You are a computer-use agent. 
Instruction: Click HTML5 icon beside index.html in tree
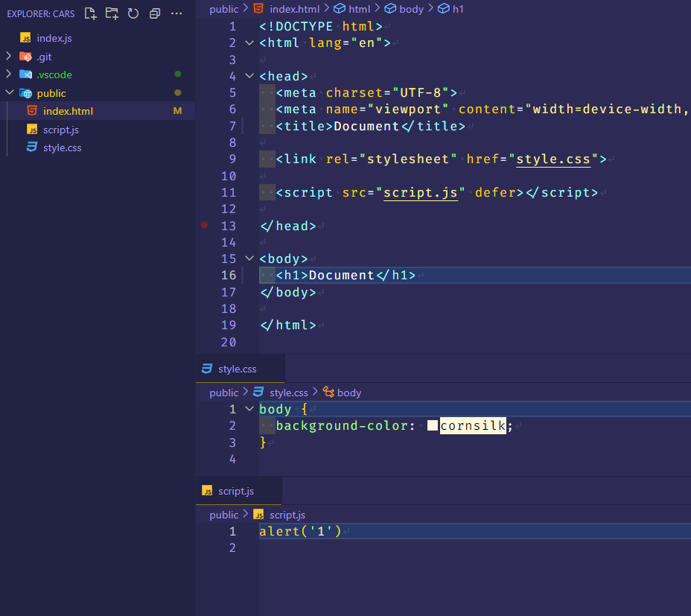32,111
